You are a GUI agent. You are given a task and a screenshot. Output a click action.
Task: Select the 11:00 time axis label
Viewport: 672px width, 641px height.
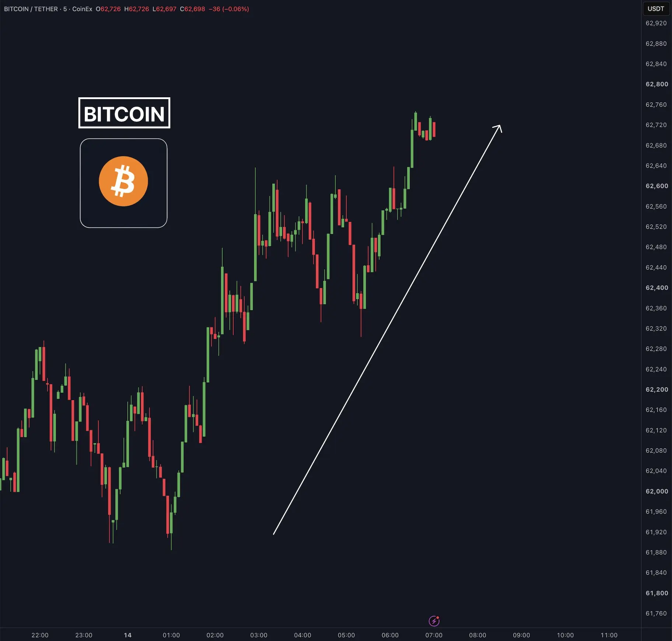(609, 635)
